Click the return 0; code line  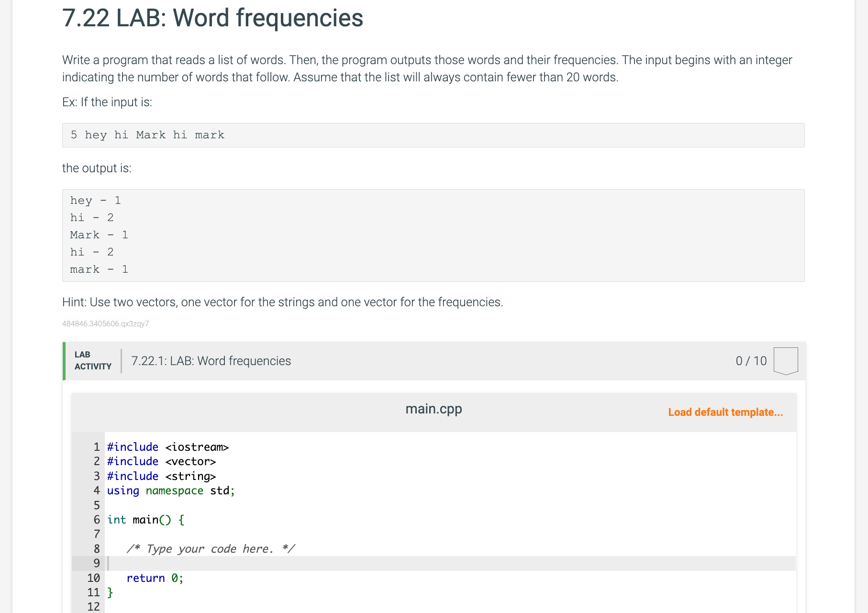[x=155, y=578]
